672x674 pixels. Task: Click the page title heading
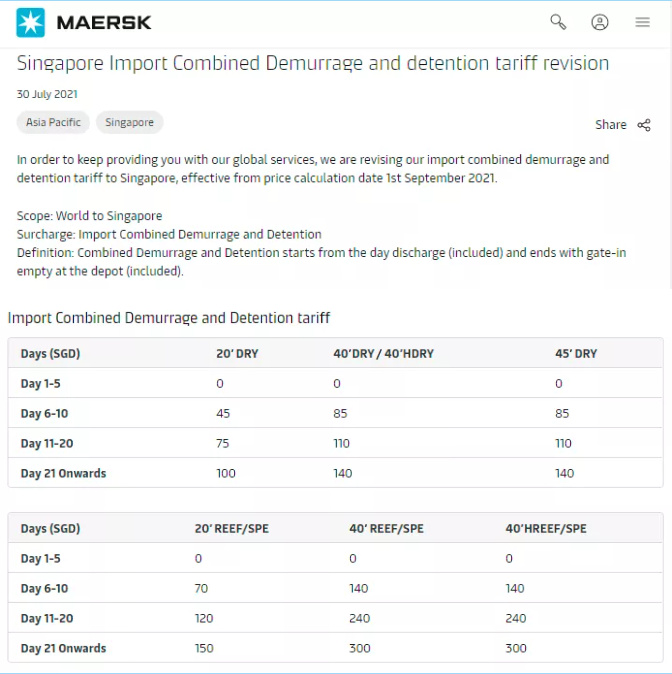click(x=313, y=63)
